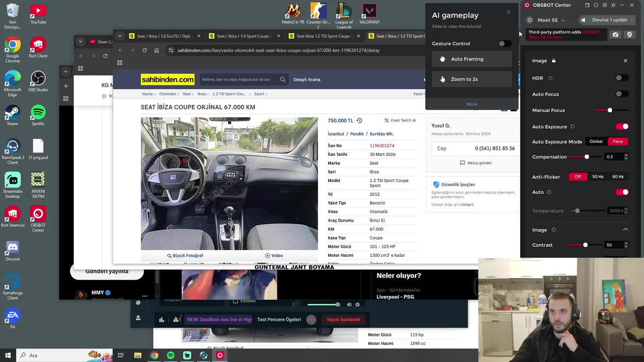Open the League of Legends desktop icon

[x=344, y=15]
